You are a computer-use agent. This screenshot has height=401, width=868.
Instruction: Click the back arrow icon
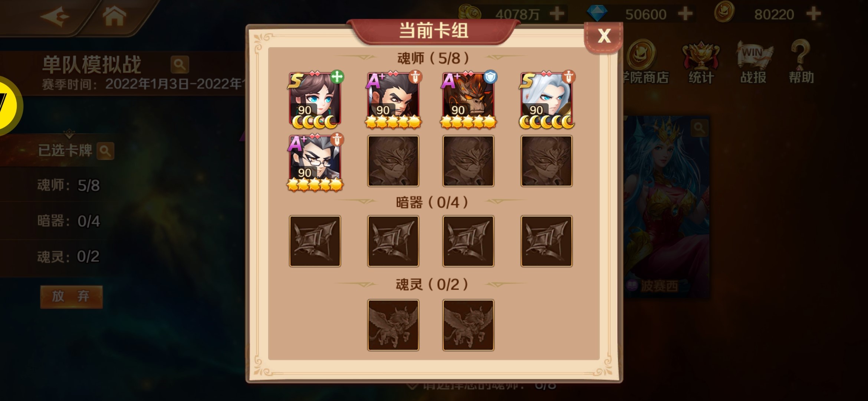point(55,17)
